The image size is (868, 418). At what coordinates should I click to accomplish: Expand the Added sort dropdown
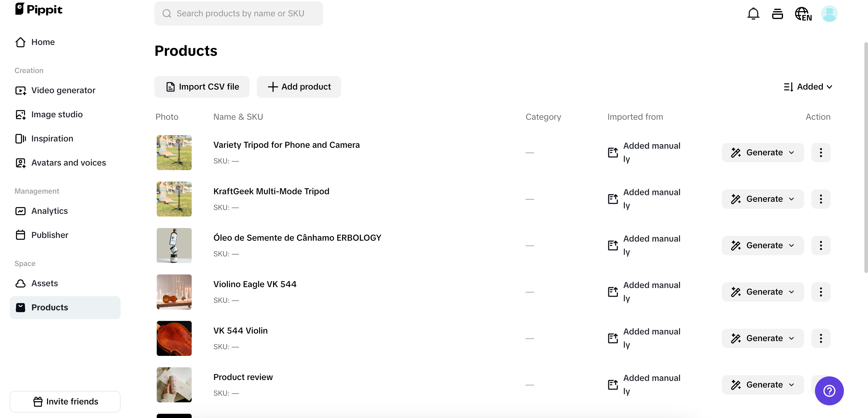tap(808, 87)
